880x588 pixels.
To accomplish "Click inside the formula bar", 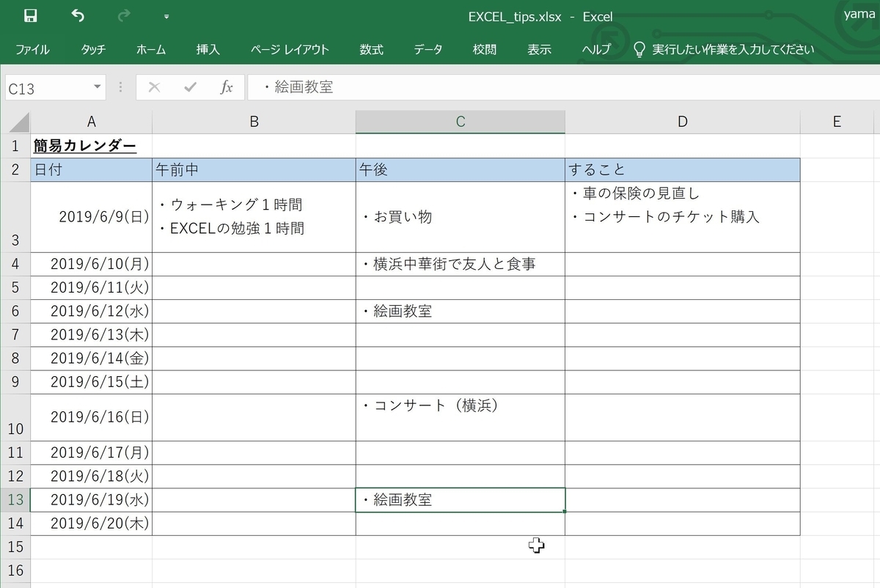I will (440, 87).
